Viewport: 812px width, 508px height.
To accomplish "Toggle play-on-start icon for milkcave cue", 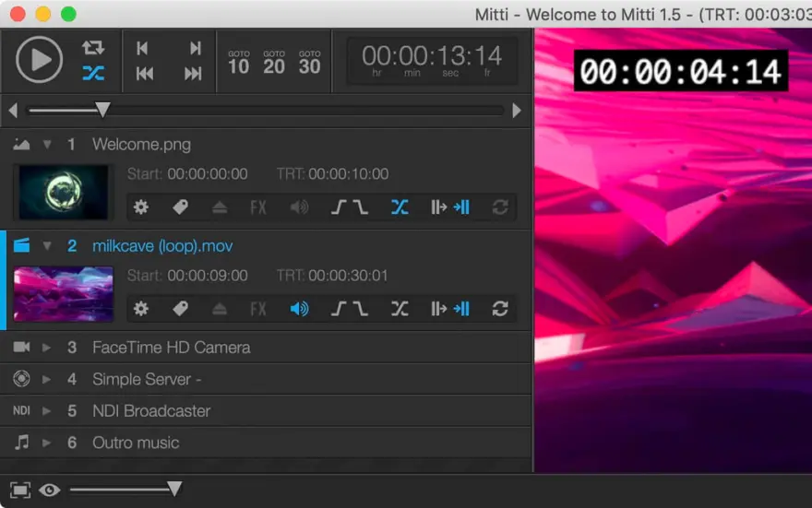I will click(438, 309).
